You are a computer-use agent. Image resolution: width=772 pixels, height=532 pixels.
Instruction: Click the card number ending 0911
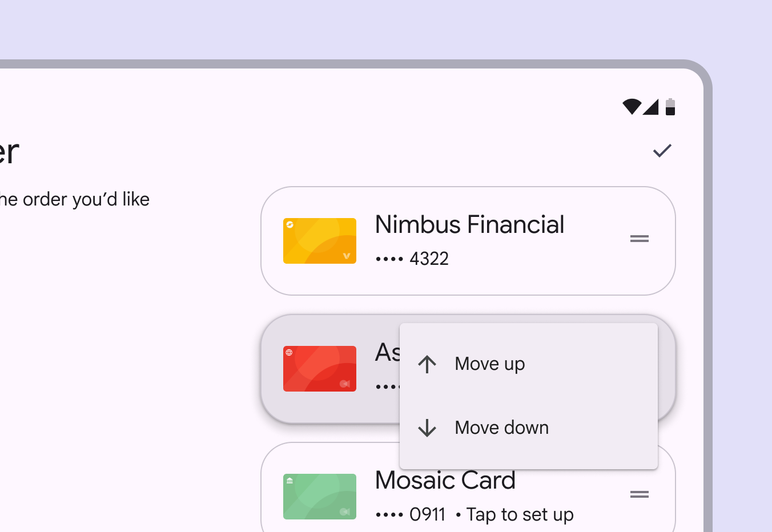pyautogui.click(x=411, y=514)
